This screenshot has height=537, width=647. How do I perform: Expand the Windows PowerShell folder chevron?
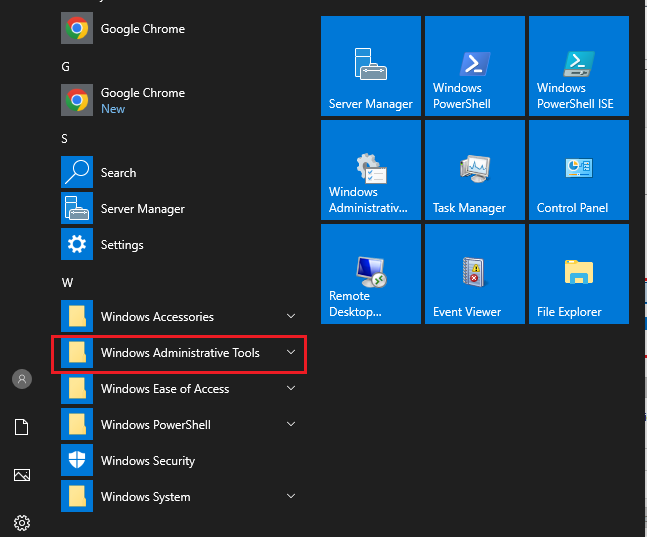(x=291, y=424)
